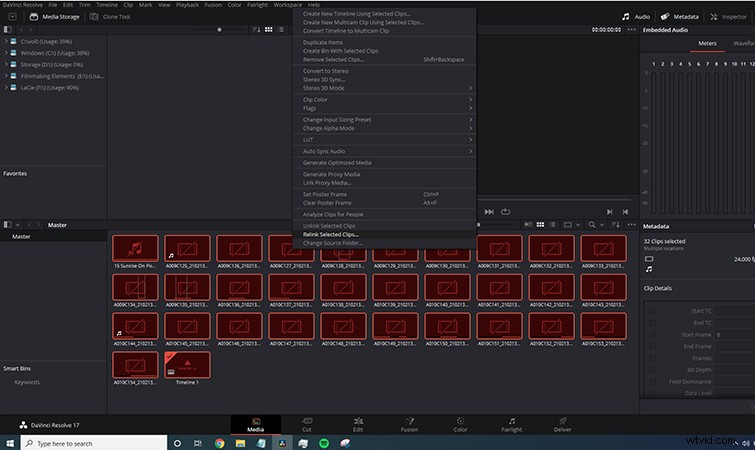Open media pool sort order icon

click(615, 225)
